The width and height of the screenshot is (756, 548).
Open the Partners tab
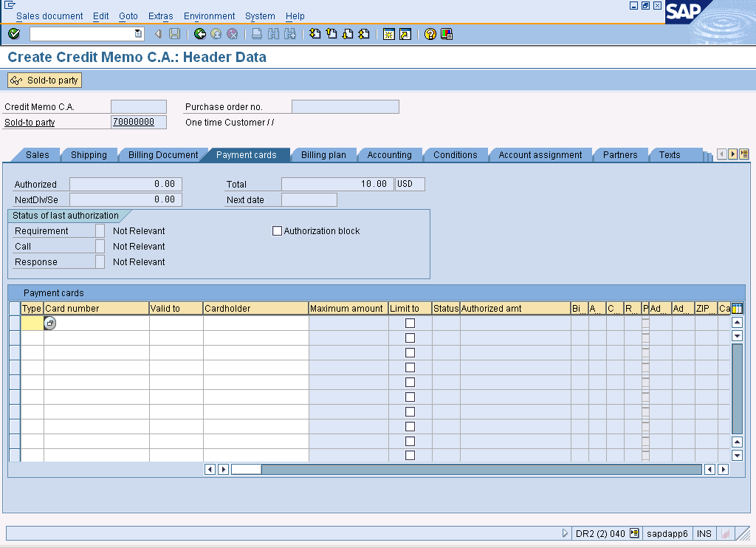(x=620, y=155)
